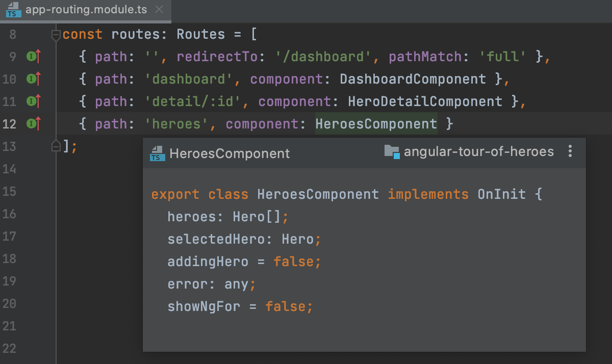This screenshot has height=364, width=612.
Task: Click HeroesComponent highlighted in the routes code
Action: (x=376, y=123)
